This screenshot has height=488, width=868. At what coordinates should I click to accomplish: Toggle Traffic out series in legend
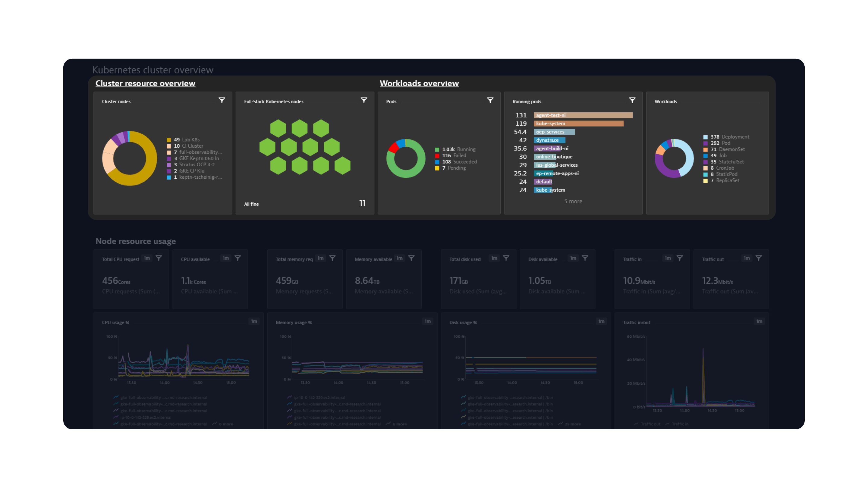pos(650,424)
